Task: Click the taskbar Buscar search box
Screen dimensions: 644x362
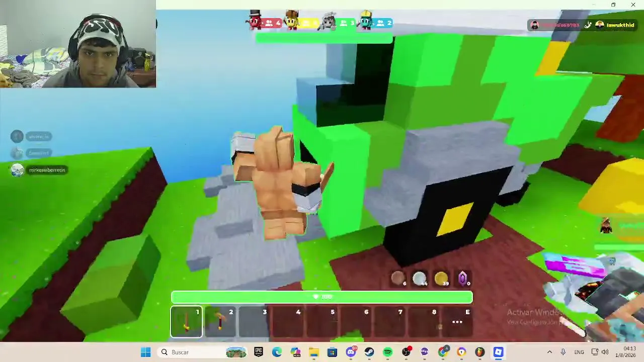Action: 202,352
